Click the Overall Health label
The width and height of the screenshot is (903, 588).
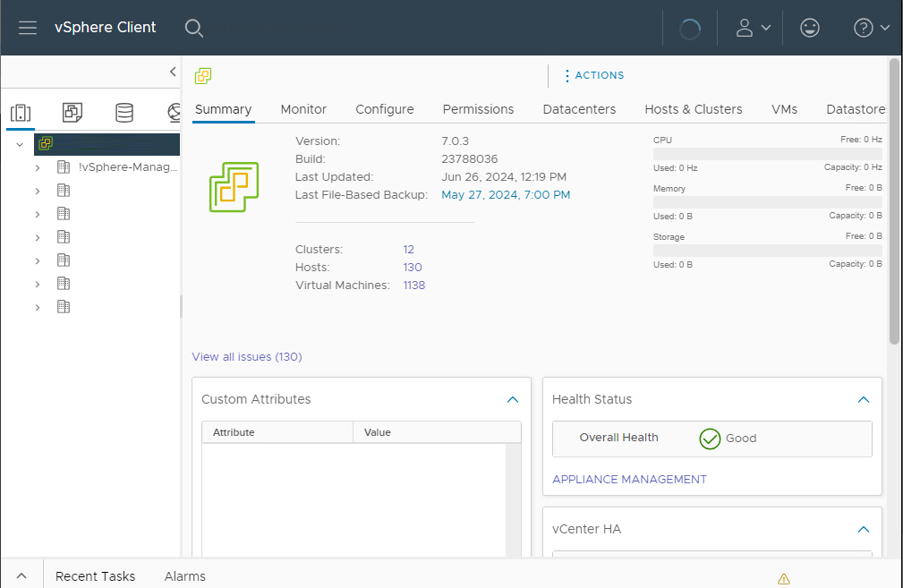pos(618,438)
